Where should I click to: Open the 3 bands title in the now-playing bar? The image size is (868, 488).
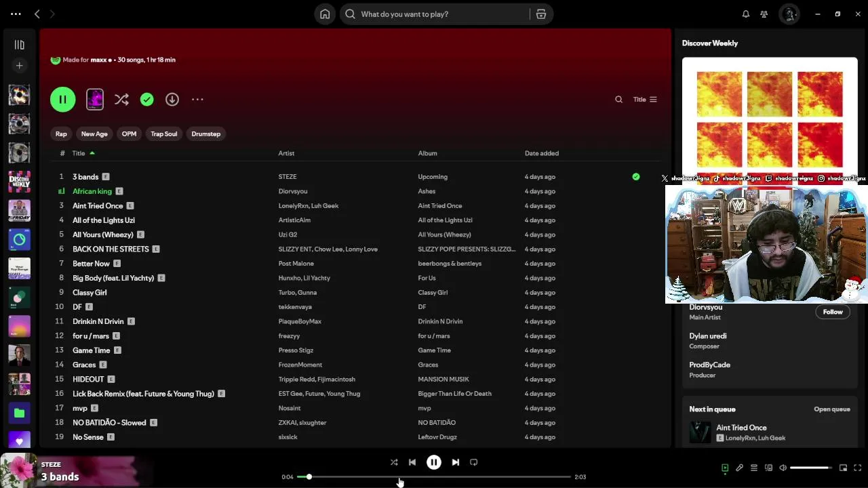[60, 476]
